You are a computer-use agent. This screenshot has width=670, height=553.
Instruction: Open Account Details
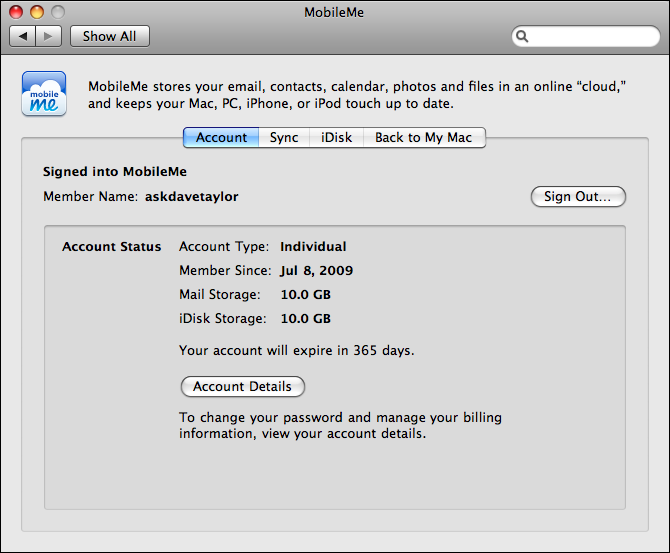(x=243, y=386)
